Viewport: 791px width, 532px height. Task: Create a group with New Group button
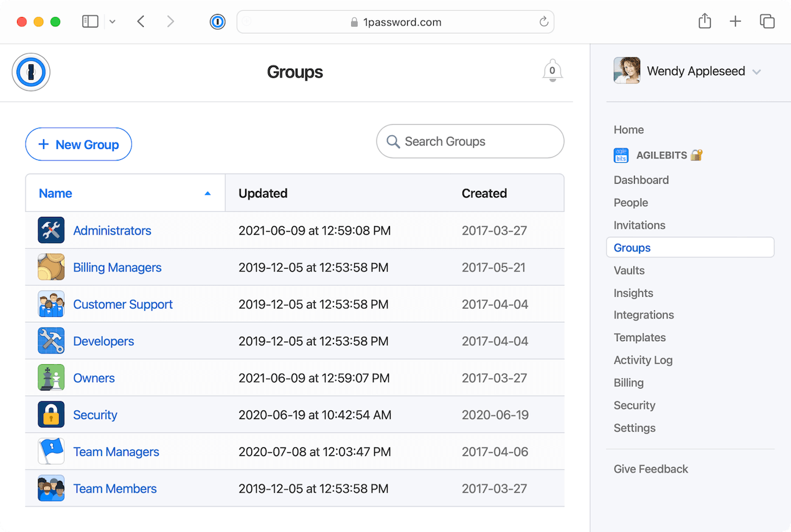(x=78, y=144)
